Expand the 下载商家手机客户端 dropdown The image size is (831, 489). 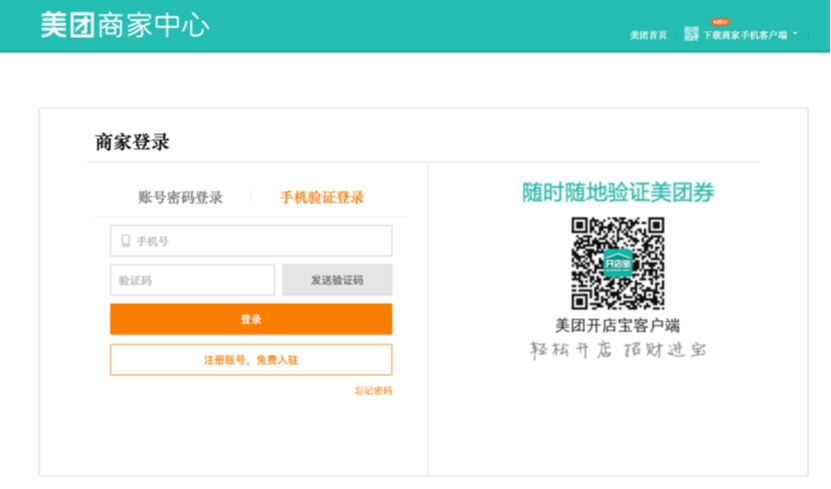745,35
